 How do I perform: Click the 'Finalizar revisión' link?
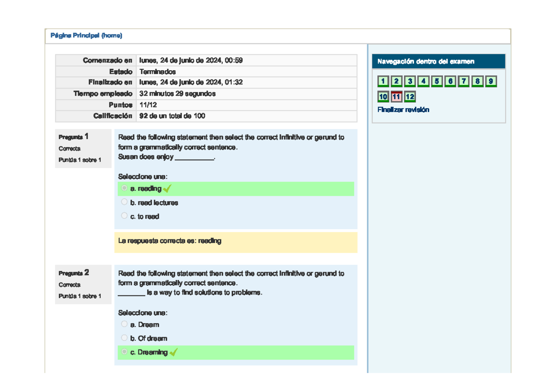coord(404,110)
